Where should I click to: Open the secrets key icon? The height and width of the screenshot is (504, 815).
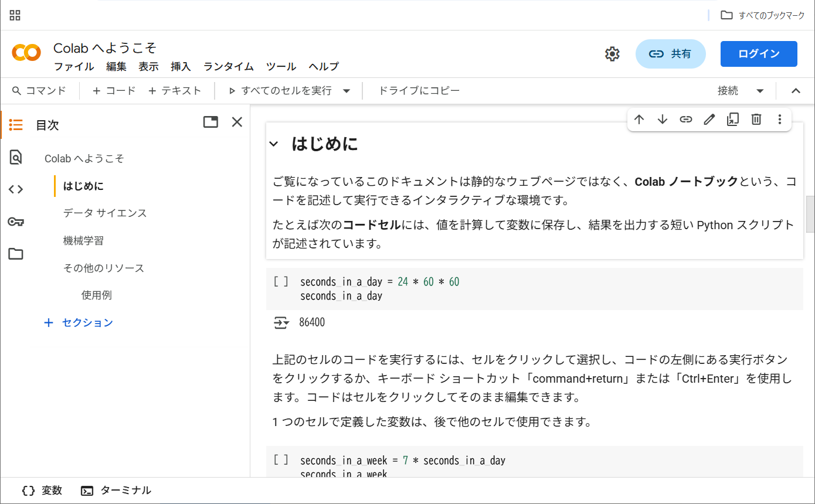16,222
